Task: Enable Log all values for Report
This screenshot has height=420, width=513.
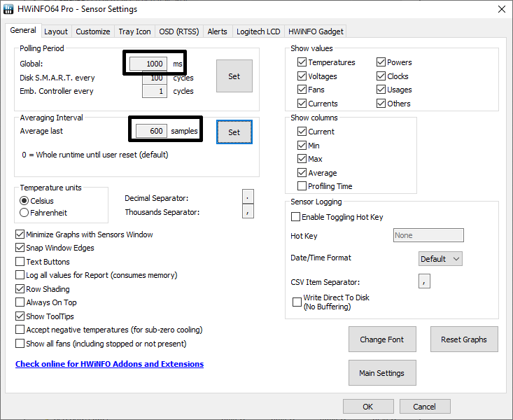Action: coord(96,275)
